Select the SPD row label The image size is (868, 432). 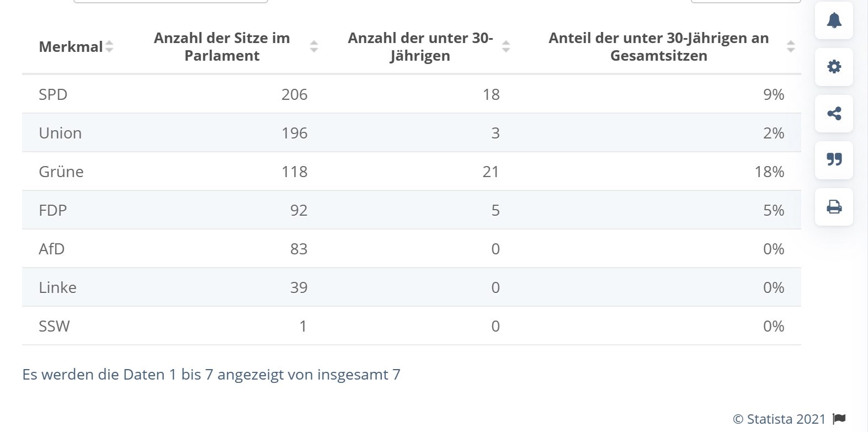[53, 94]
